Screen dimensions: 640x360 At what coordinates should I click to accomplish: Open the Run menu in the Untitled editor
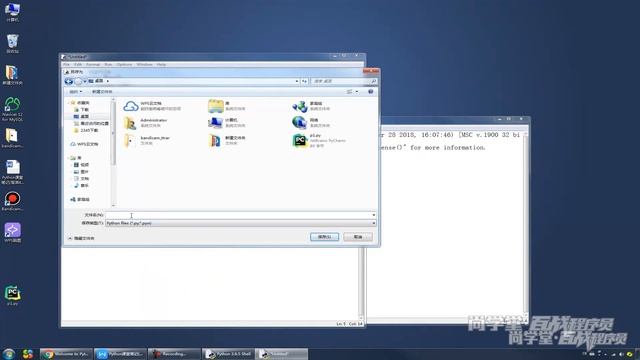(108, 64)
